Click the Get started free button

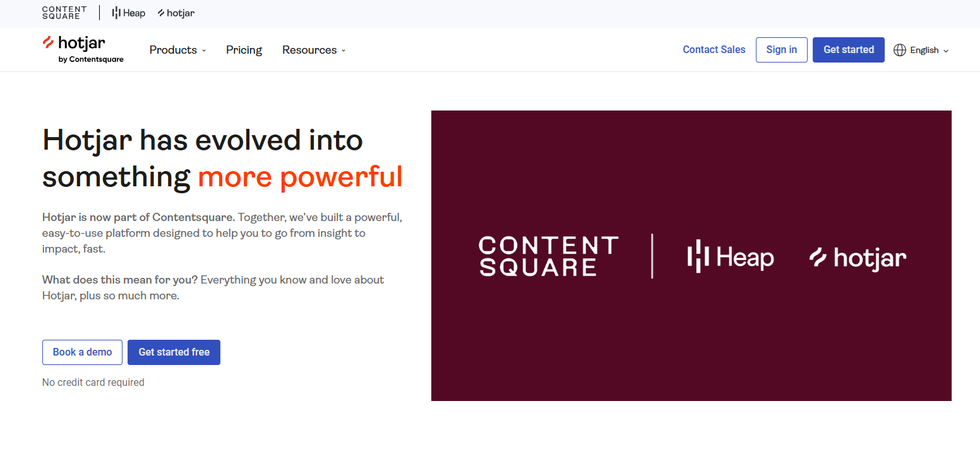click(174, 352)
